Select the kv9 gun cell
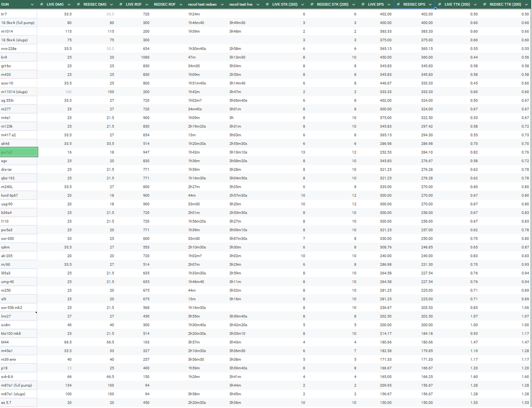Screen dimensions: 532x408 [x=19, y=57]
